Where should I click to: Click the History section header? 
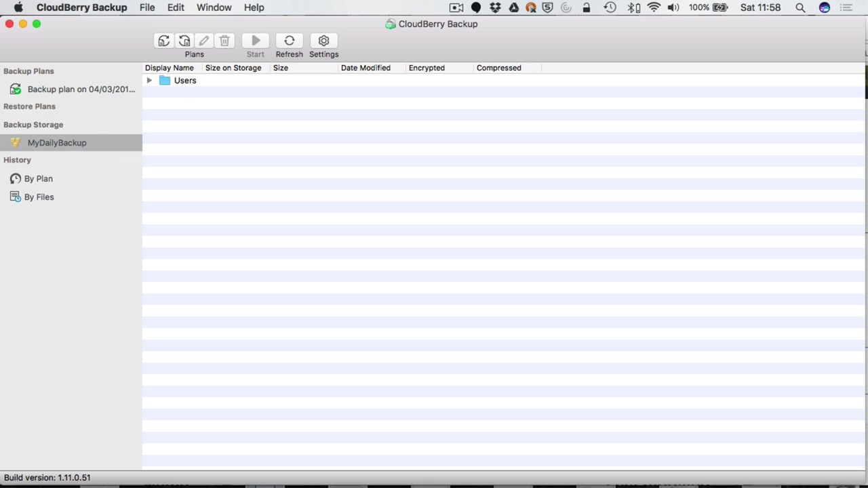click(17, 160)
